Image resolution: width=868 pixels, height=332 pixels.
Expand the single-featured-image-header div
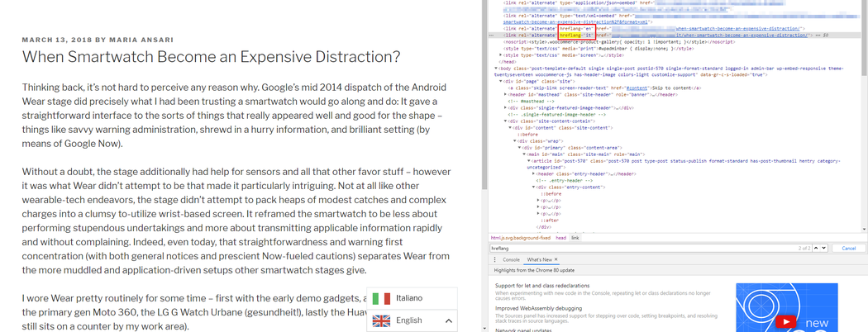pos(505,107)
